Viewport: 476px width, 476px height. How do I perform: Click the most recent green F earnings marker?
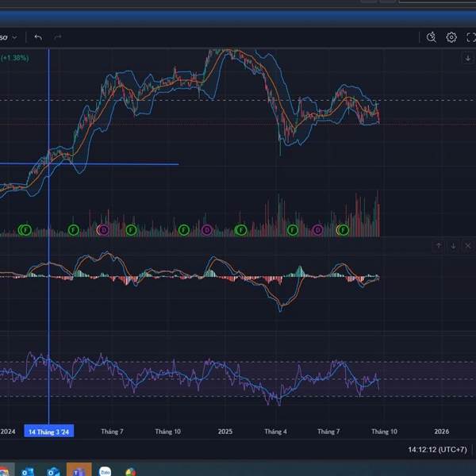tap(344, 230)
